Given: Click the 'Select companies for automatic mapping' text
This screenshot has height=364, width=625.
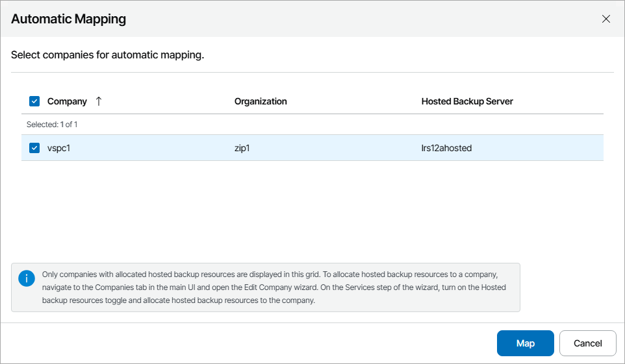Looking at the screenshot, I should tap(107, 55).
